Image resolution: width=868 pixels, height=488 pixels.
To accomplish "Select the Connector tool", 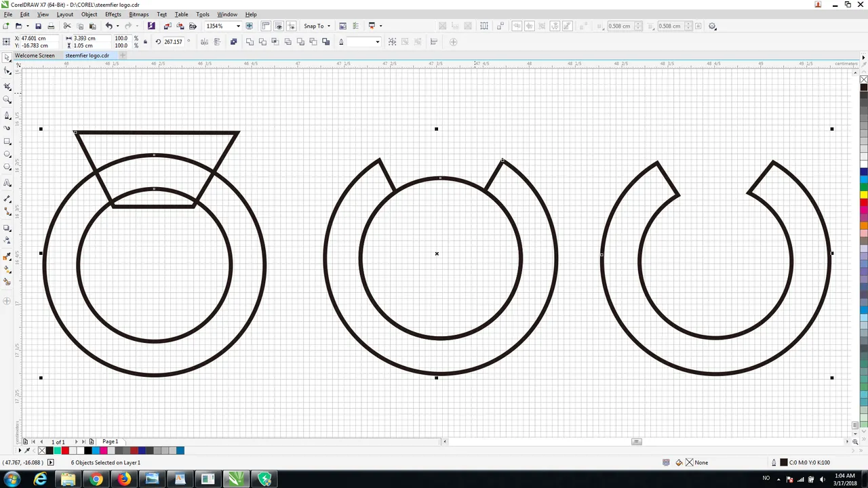I will pyautogui.click(x=8, y=212).
